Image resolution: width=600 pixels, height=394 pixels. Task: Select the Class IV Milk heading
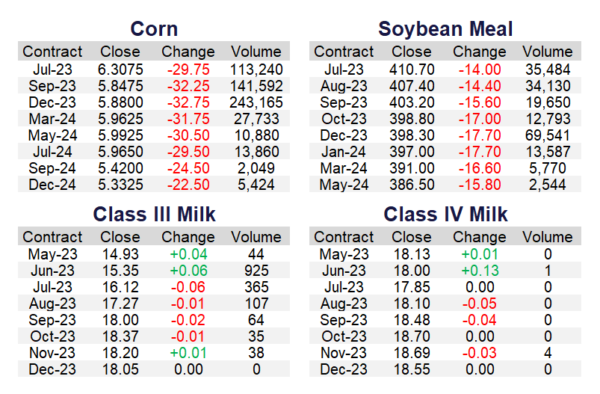[445, 214]
